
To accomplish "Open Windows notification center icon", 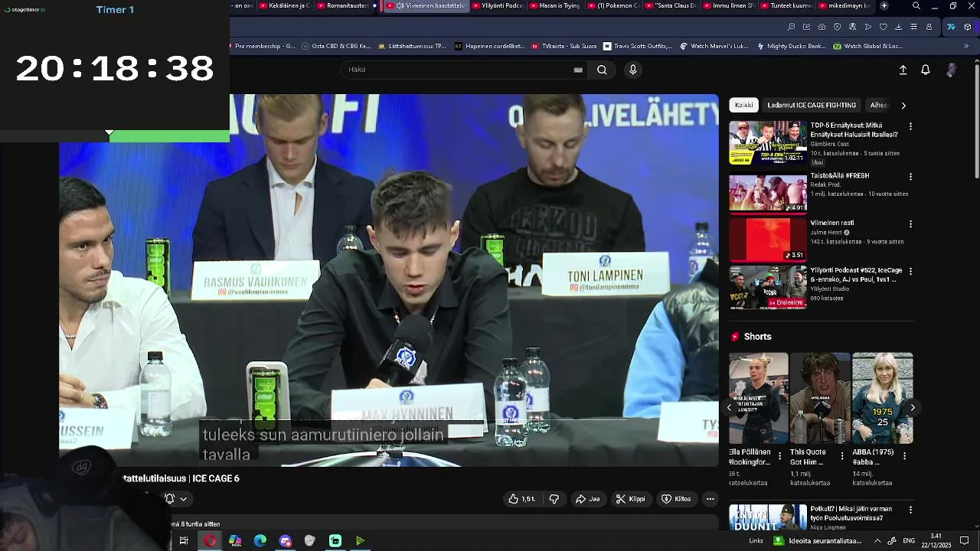I will tap(965, 541).
